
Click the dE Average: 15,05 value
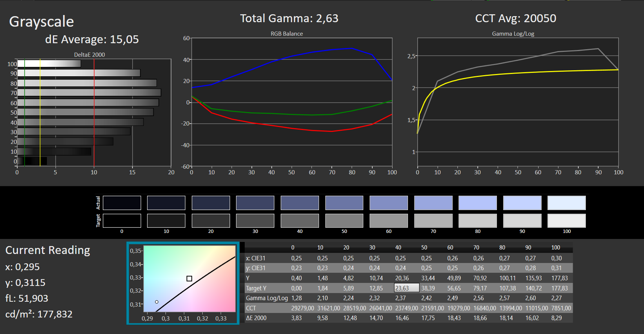tap(92, 39)
